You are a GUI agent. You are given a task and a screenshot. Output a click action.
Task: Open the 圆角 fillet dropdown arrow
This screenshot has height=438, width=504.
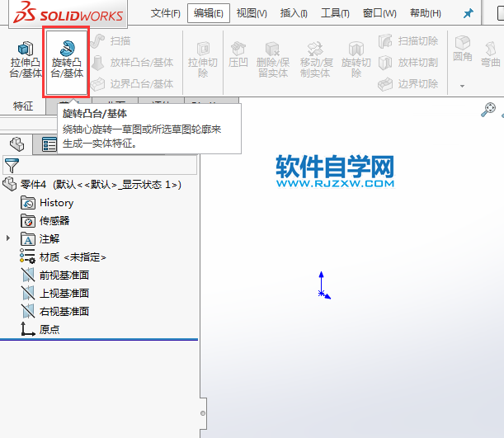point(462,86)
